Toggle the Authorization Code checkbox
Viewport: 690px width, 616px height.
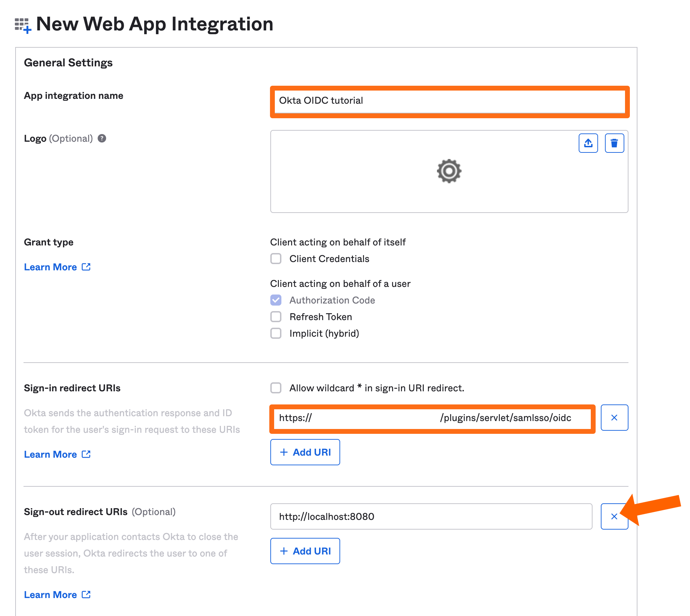pos(276,300)
